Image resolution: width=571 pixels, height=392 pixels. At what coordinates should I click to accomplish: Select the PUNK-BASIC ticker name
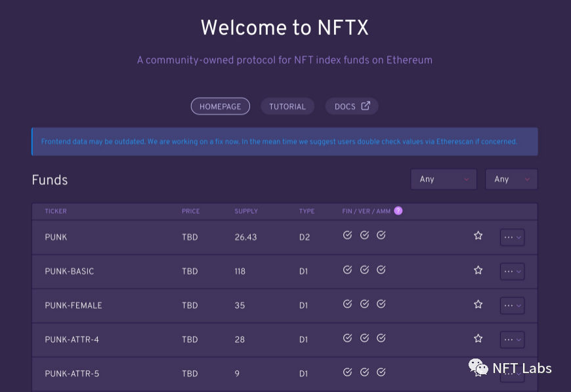[x=69, y=271]
